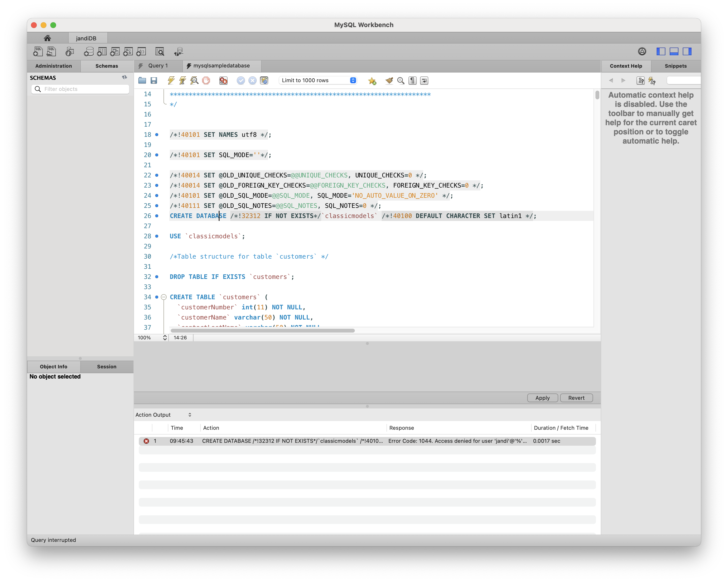The height and width of the screenshot is (582, 728).
Task: Rollback the transaction X icon
Action: pyautogui.click(x=252, y=80)
